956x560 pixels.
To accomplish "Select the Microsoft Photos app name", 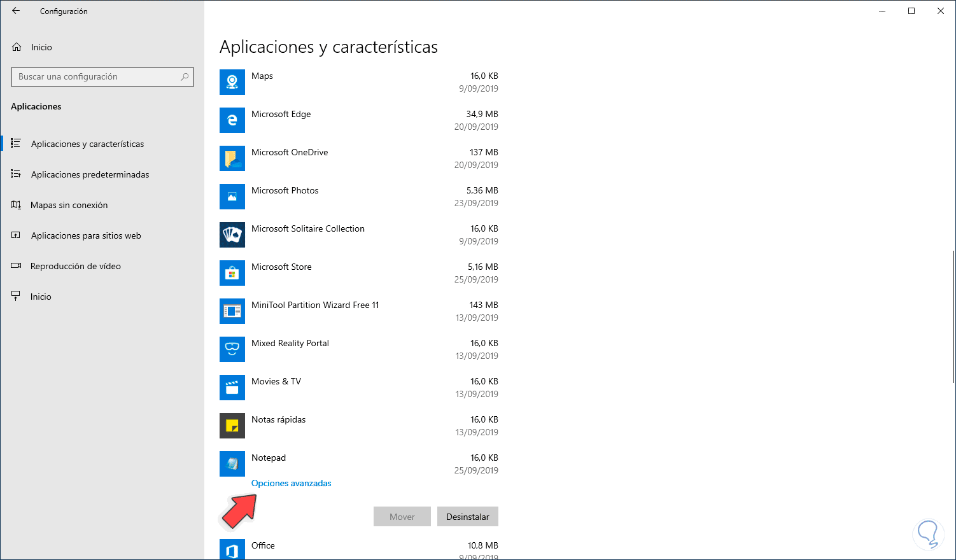I will pos(285,191).
